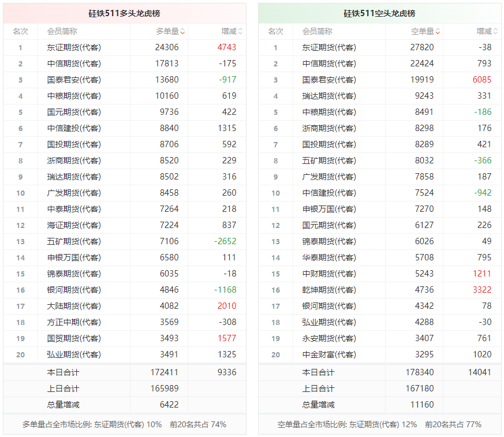Click green change value -942
The image size is (504, 437).
click(483, 193)
